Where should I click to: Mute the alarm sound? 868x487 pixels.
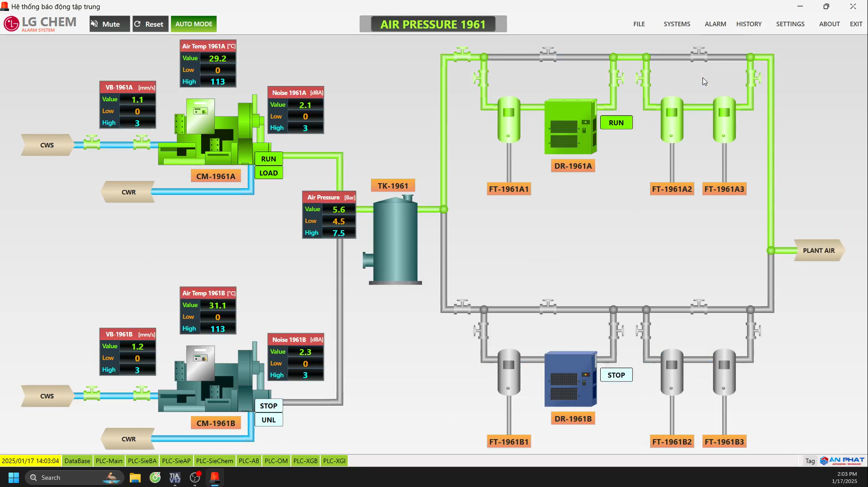[109, 24]
